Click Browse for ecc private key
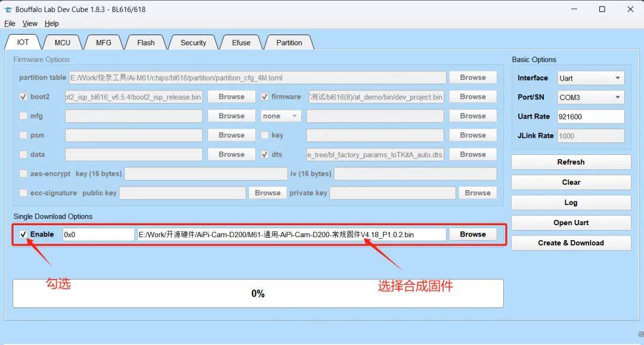 (478, 193)
